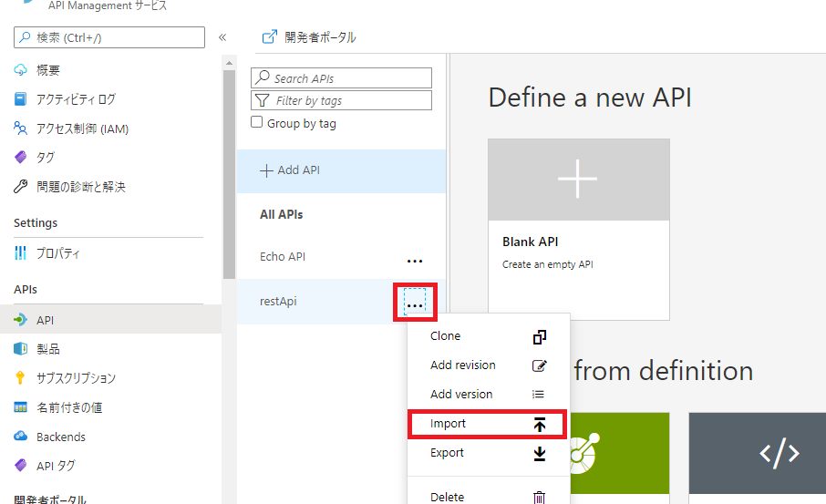Click the 製品 box icon
The width and height of the screenshot is (826, 504).
pyautogui.click(x=20, y=349)
